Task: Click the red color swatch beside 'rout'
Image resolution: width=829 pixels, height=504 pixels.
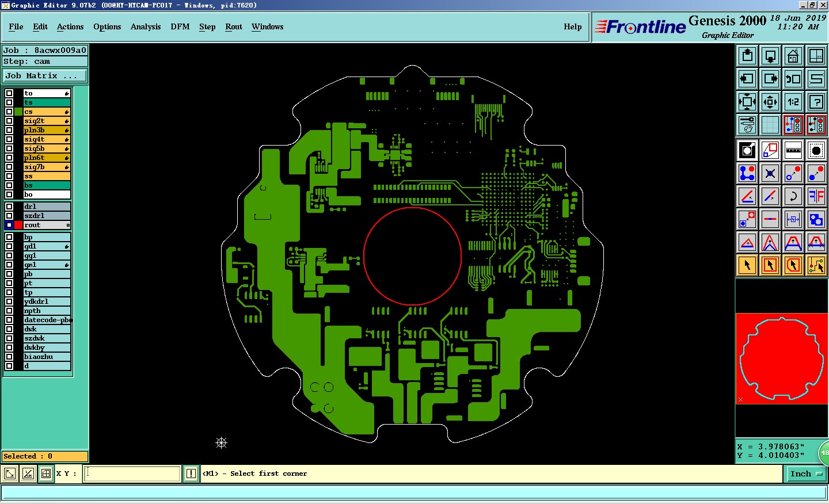Action: click(18, 225)
